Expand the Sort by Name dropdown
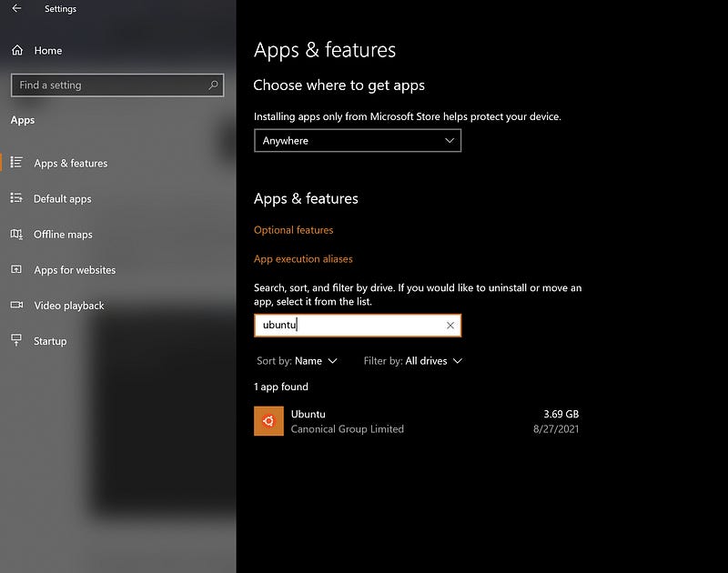This screenshot has width=728, height=573. 298,361
